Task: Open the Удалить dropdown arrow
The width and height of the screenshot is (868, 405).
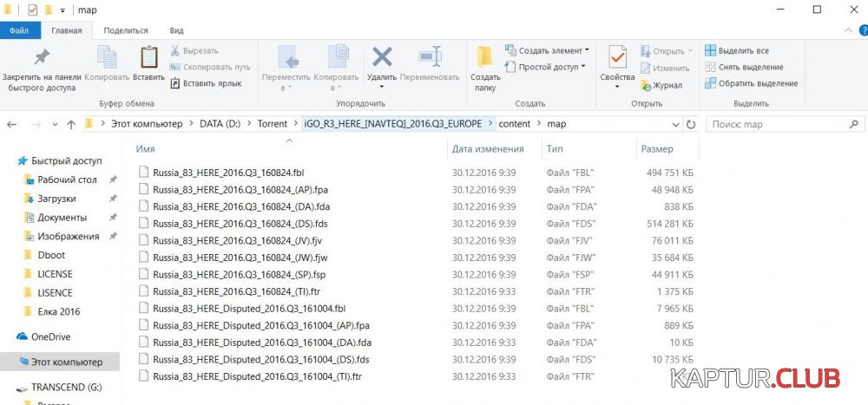Action: pyautogui.click(x=382, y=87)
